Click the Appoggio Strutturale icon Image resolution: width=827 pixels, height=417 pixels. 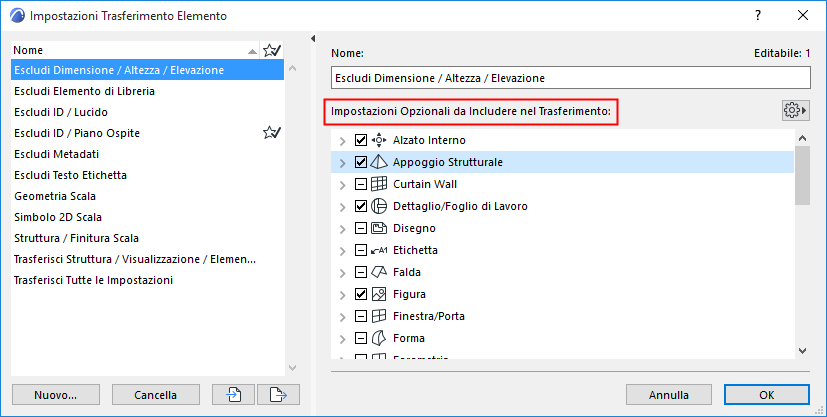click(379, 162)
